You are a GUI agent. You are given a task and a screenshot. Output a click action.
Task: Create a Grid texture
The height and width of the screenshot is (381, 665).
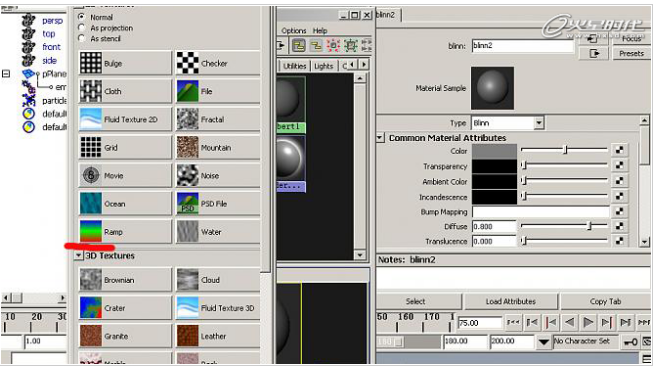click(x=125, y=147)
